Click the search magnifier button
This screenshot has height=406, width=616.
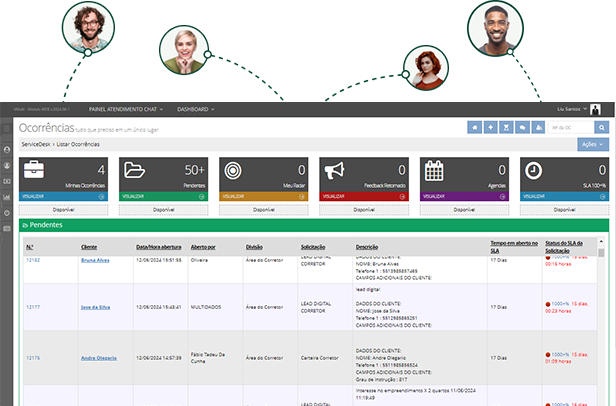[x=601, y=128]
